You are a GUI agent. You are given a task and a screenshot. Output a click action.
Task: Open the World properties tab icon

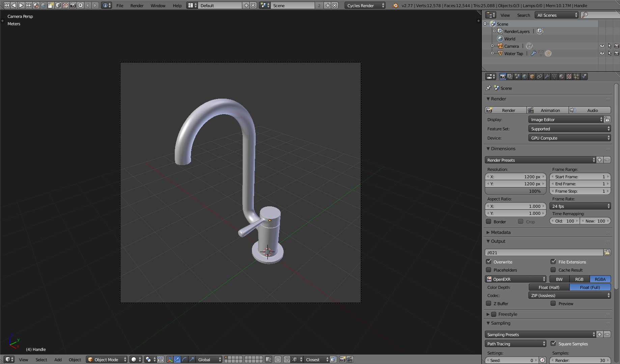point(525,77)
